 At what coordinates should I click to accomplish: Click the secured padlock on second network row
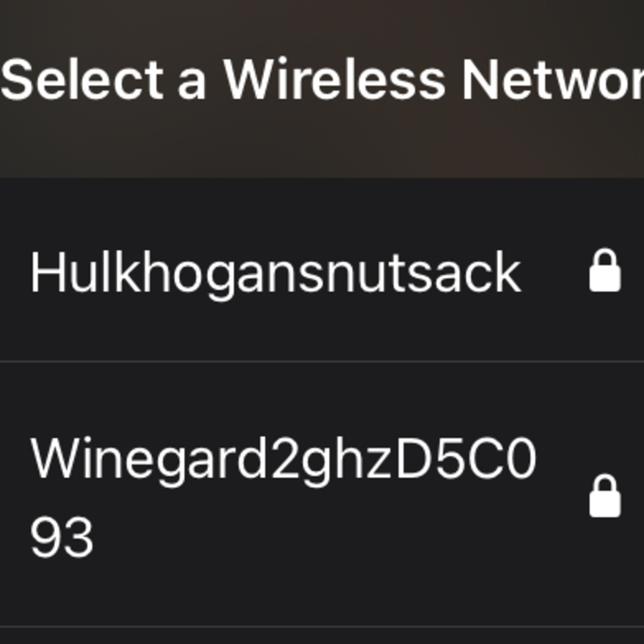point(605,496)
